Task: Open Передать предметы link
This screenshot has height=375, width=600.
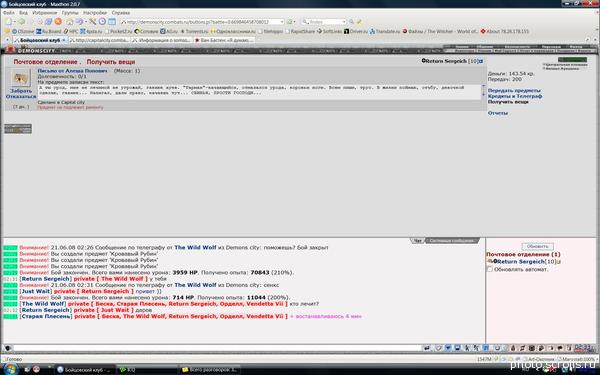Action: point(514,91)
